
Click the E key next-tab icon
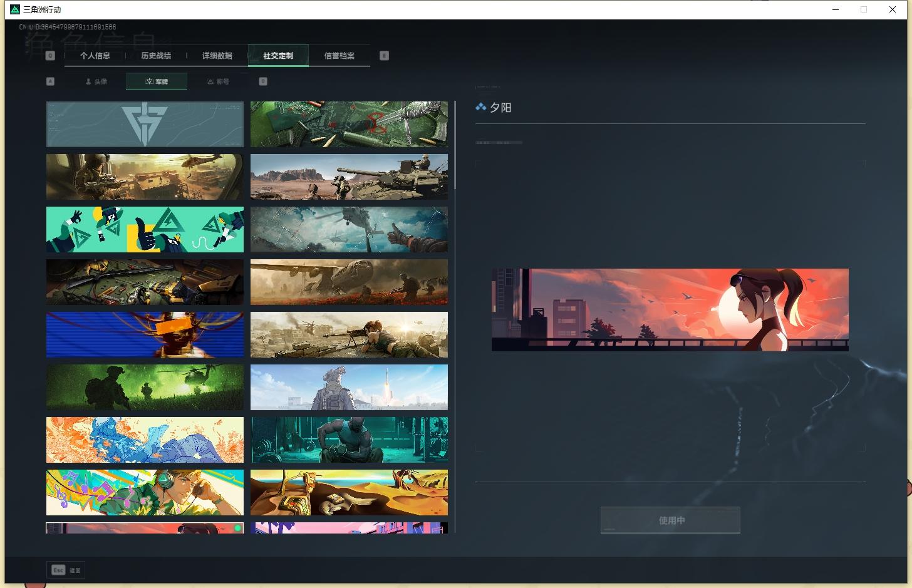(384, 56)
